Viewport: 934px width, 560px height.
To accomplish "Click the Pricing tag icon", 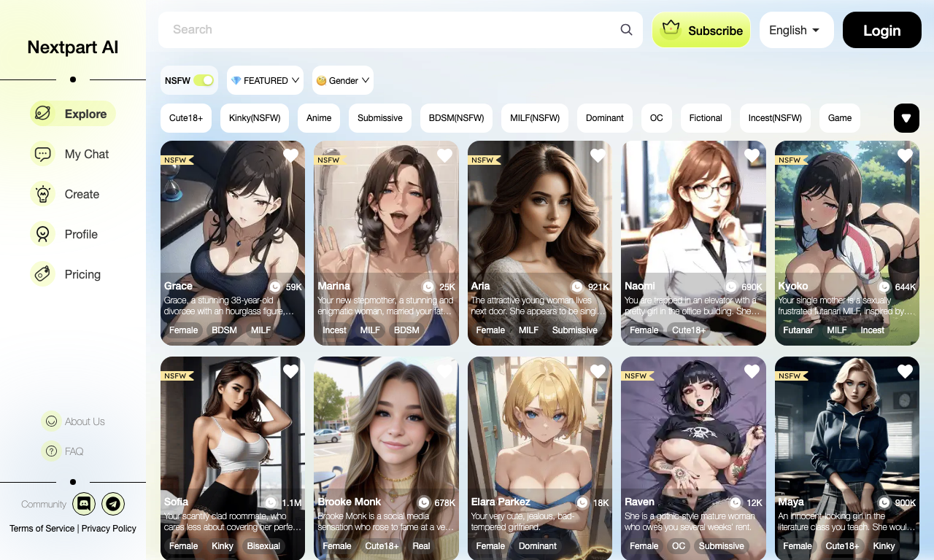I will (x=43, y=274).
